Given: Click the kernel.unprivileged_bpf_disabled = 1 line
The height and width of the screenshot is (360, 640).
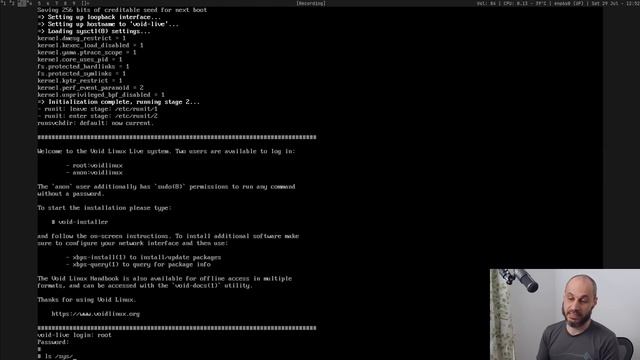Looking at the screenshot, I should tap(101, 95).
